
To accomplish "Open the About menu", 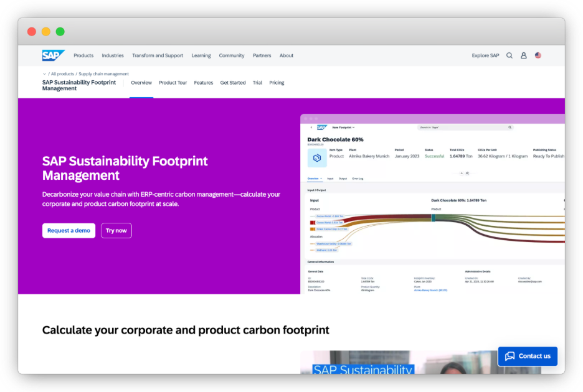I will 287,55.
